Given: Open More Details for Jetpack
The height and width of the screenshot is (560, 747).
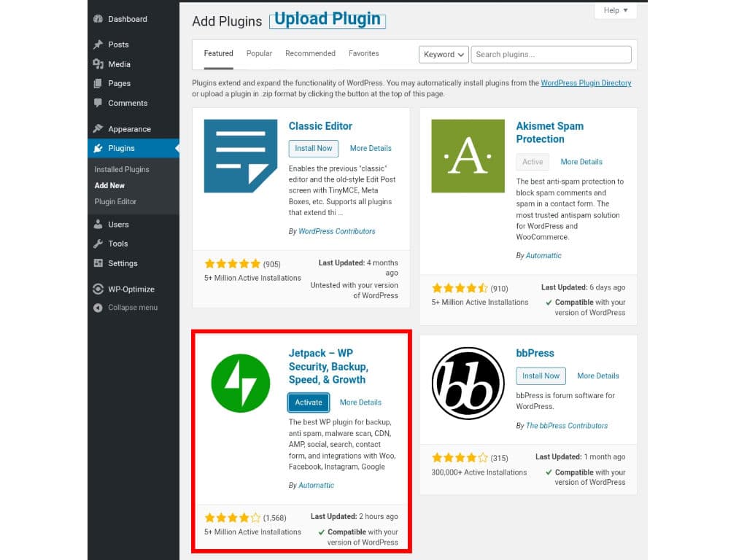Looking at the screenshot, I should tap(360, 402).
